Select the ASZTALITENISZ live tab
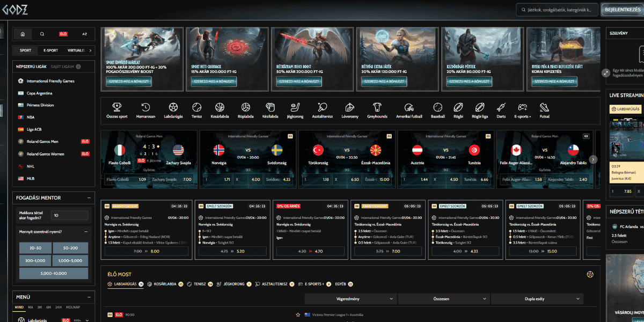This screenshot has width=644, height=322. (274, 284)
